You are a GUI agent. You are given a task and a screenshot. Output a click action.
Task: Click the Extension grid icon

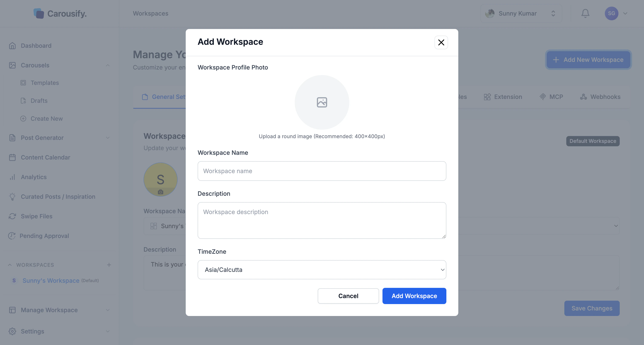[x=487, y=97]
